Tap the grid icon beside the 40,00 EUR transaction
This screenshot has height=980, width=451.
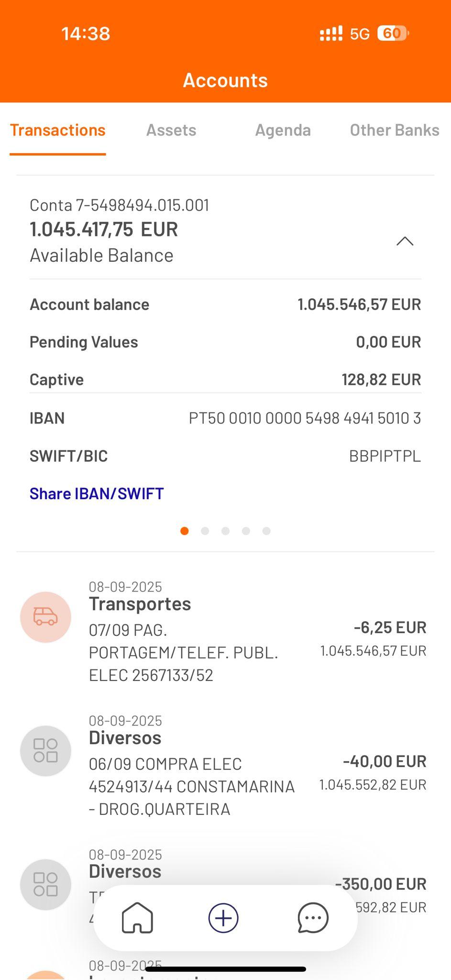coord(45,750)
